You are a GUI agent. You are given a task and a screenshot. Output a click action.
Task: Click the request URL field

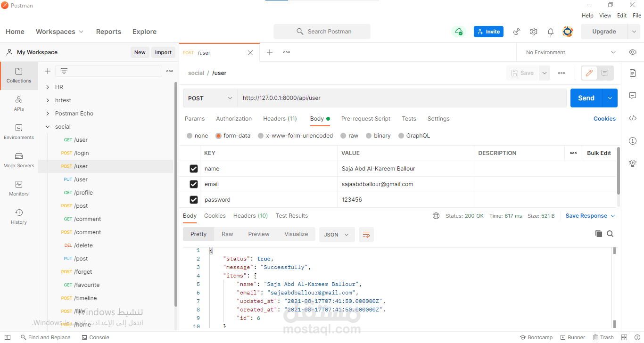click(x=402, y=98)
